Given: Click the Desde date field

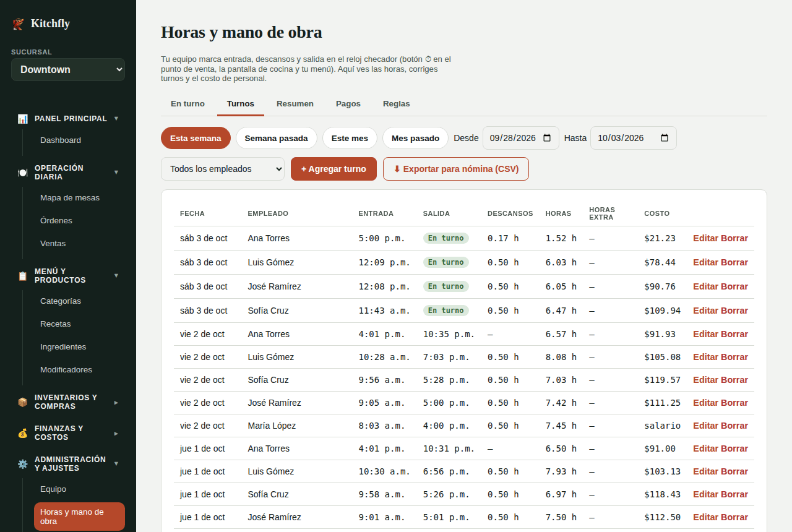Looking at the screenshot, I should click(520, 138).
